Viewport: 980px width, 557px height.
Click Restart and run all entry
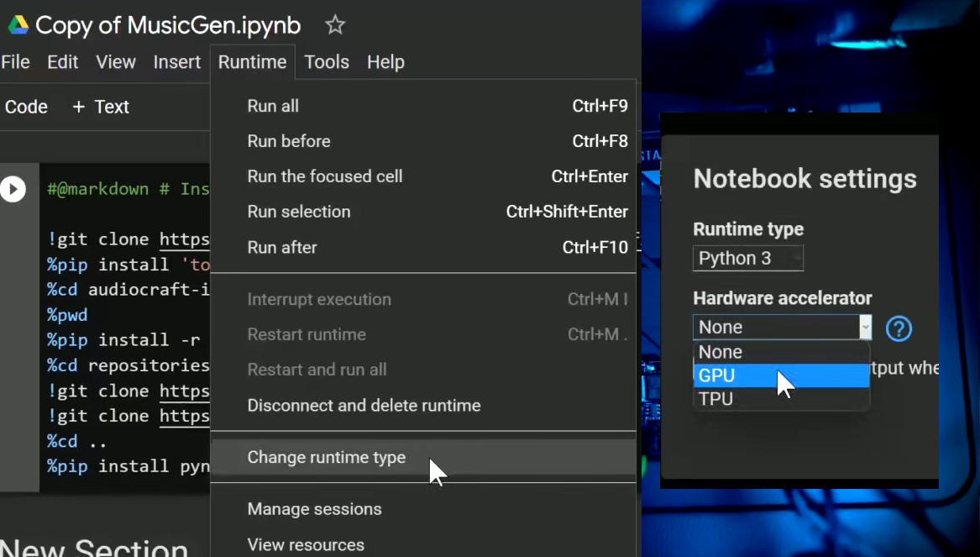tap(423, 370)
